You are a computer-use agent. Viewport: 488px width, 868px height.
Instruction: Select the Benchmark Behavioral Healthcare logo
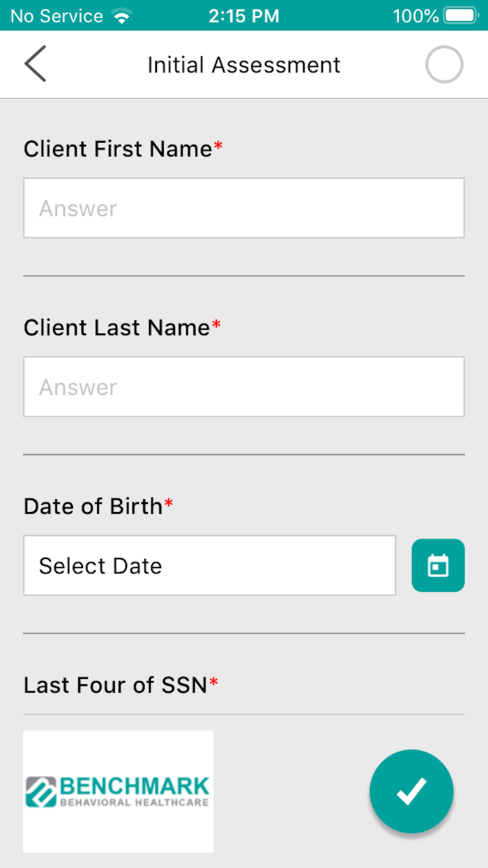[118, 790]
